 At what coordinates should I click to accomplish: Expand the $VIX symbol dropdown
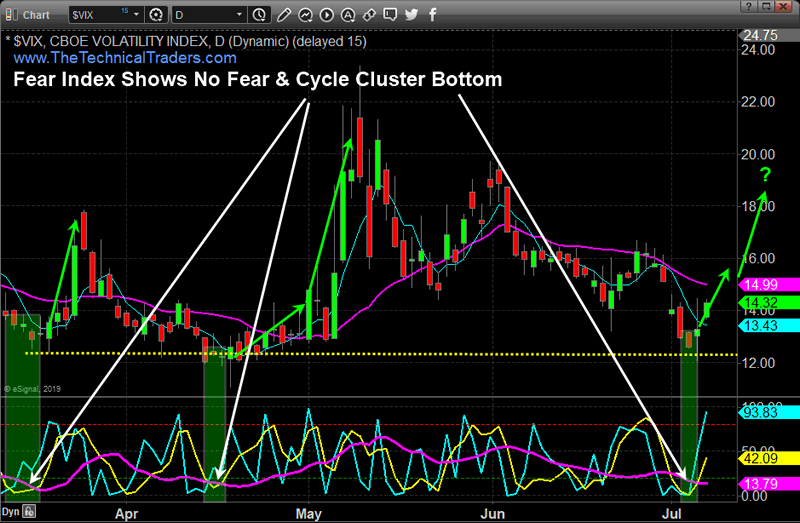coord(136,15)
